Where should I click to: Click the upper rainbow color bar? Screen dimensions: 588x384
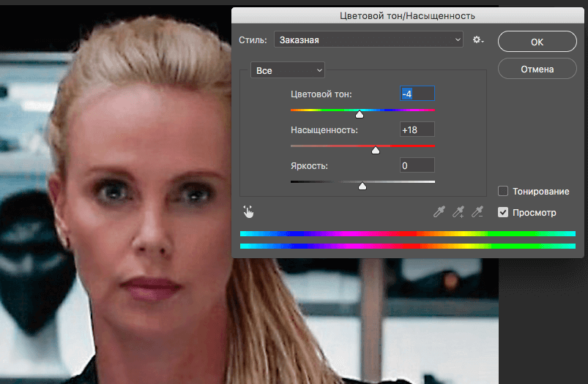(407, 234)
